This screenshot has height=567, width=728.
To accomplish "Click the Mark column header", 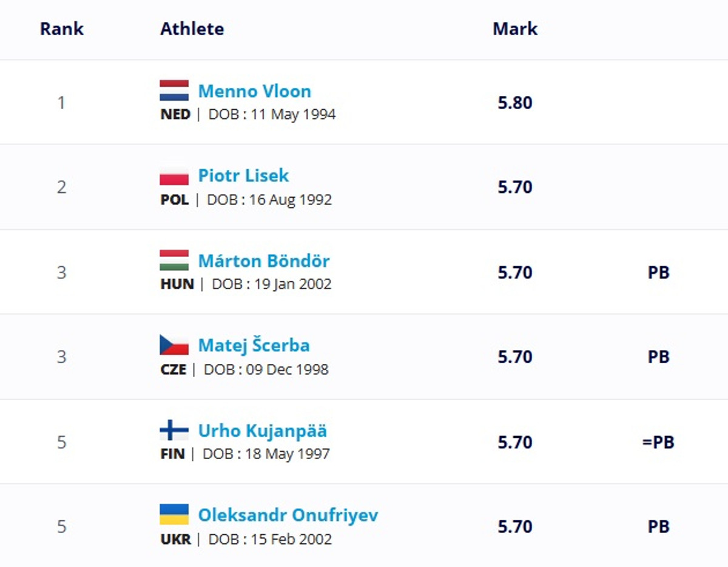I will click(x=515, y=29).
